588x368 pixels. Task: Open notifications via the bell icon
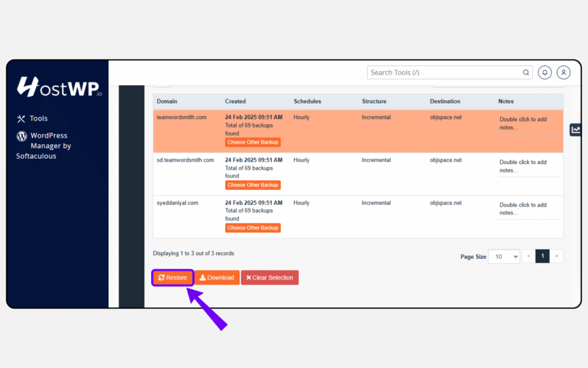coord(544,72)
